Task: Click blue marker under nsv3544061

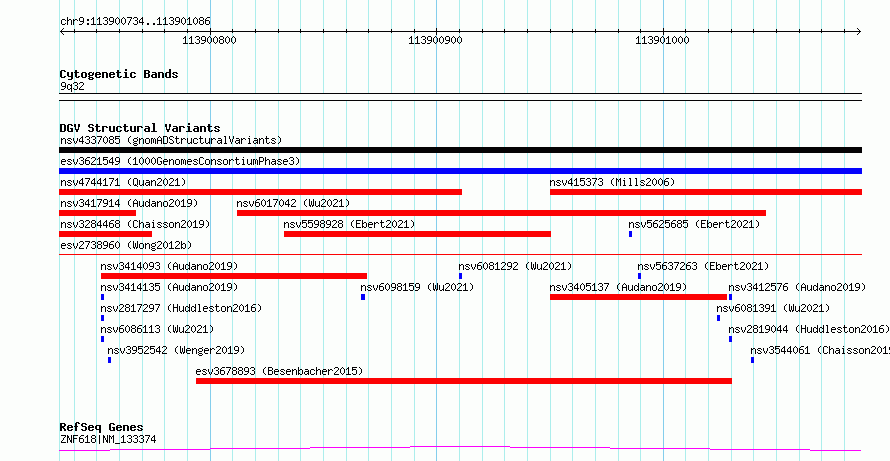Action: [753, 360]
